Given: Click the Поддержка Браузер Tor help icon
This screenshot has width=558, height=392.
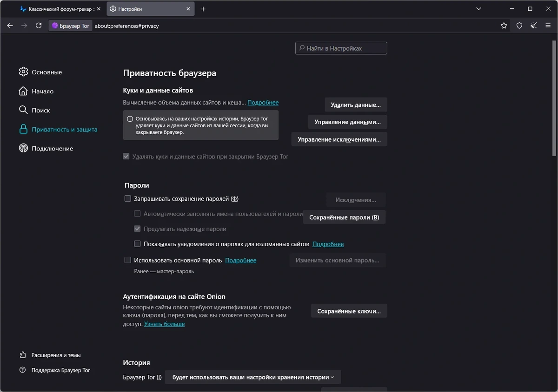Looking at the screenshot, I should (23, 370).
